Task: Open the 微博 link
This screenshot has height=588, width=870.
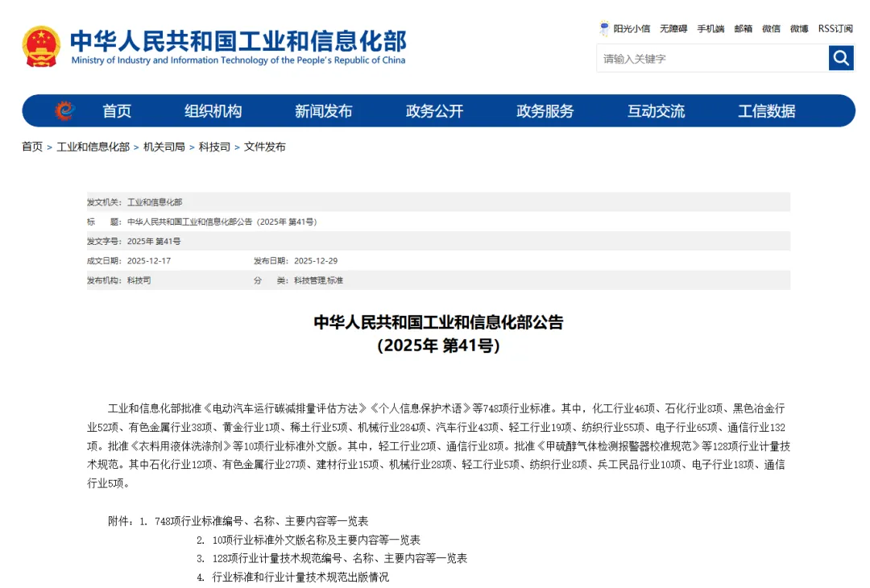Action: pos(799,28)
